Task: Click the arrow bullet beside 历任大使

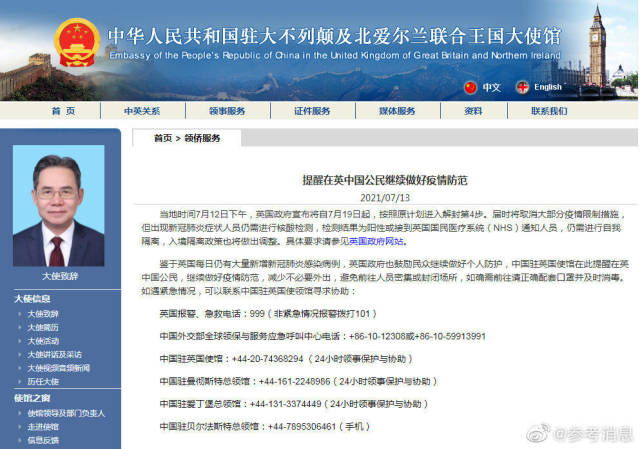Action: tap(20, 381)
